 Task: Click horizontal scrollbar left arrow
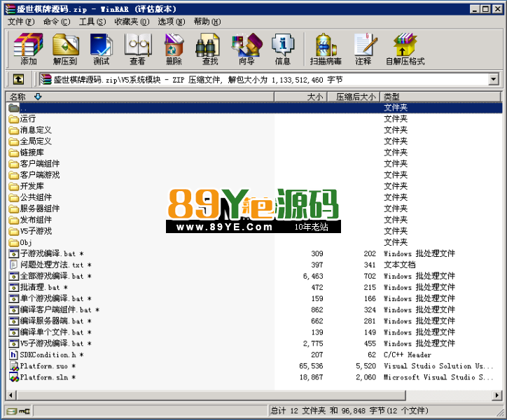11,395
